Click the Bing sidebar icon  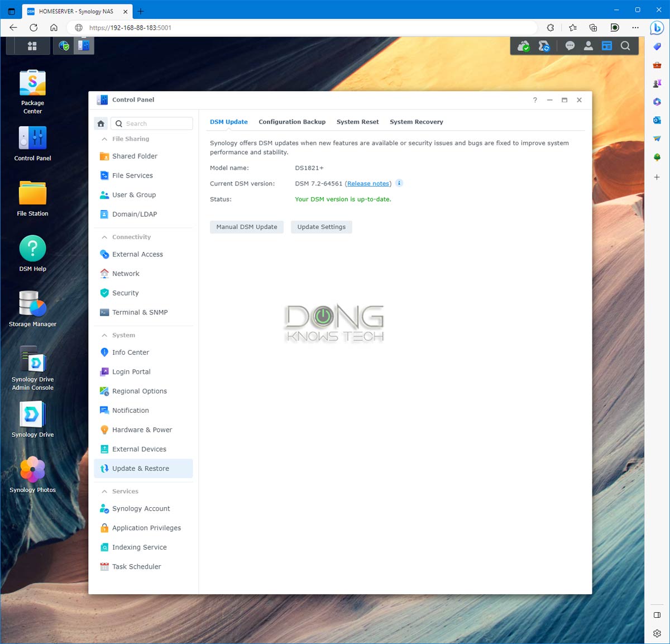[x=657, y=27]
